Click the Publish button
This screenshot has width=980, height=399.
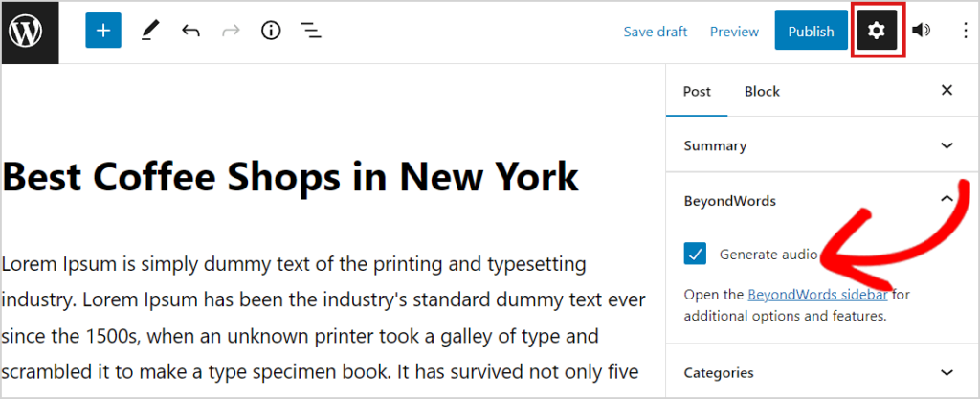click(811, 32)
